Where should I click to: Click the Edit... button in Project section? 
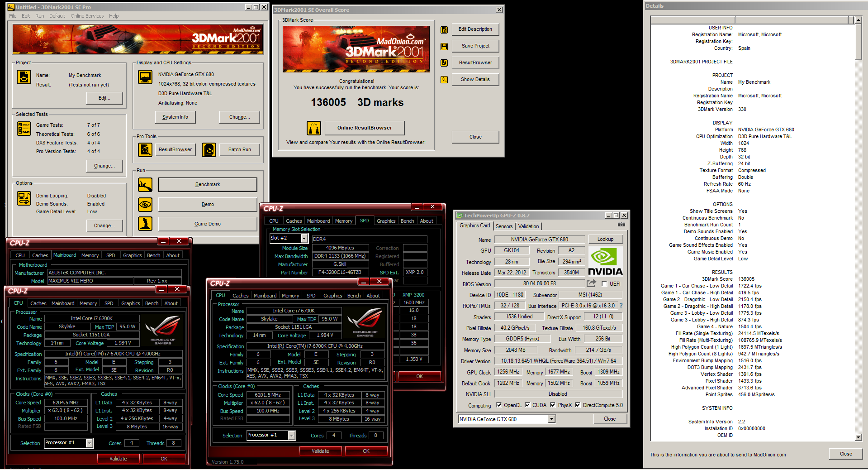tap(104, 98)
